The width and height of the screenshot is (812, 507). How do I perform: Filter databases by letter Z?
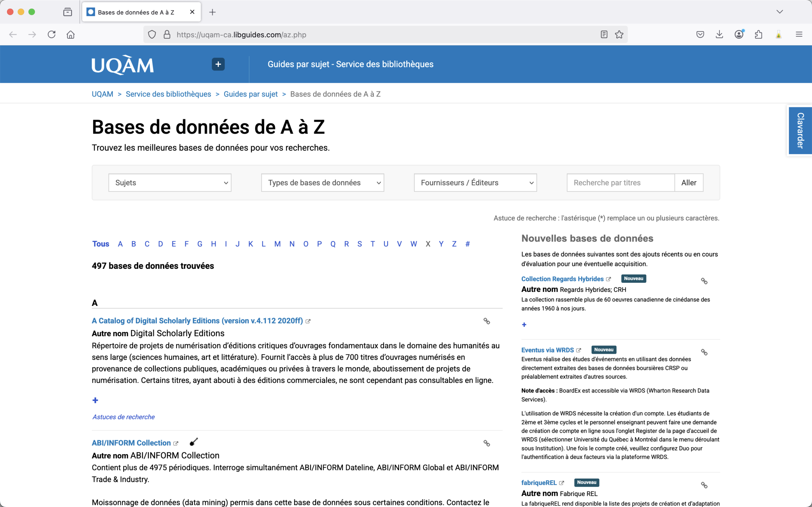(454, 244)
